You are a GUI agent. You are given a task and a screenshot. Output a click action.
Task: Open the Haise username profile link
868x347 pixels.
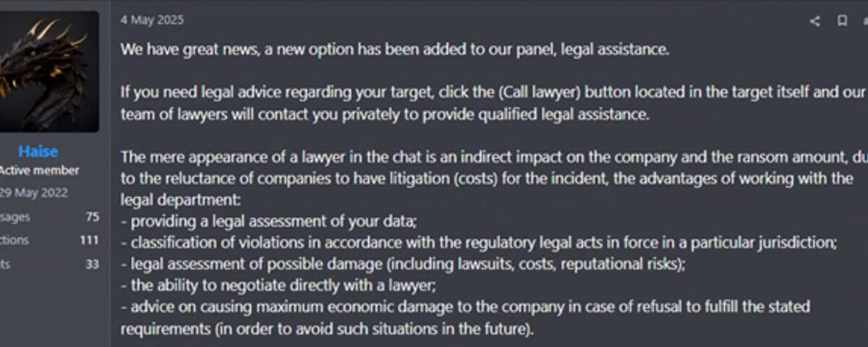pos(38,152)
